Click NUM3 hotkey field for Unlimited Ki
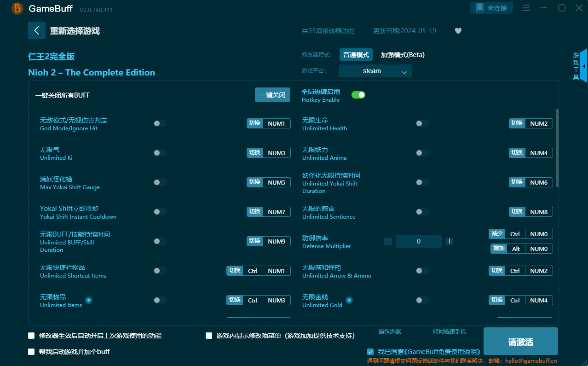The width and height of the screenshot is (588, 366). [x=277, y=153]
